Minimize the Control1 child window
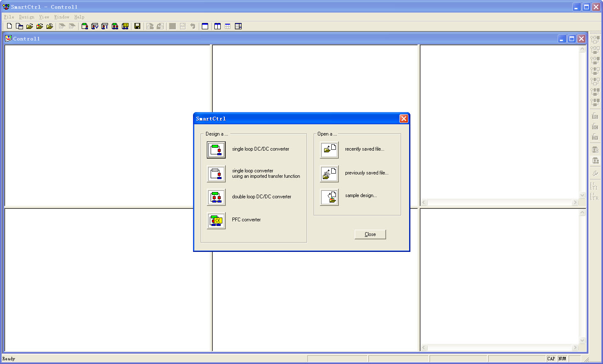The image size is (603, 364). click(562, 38)
